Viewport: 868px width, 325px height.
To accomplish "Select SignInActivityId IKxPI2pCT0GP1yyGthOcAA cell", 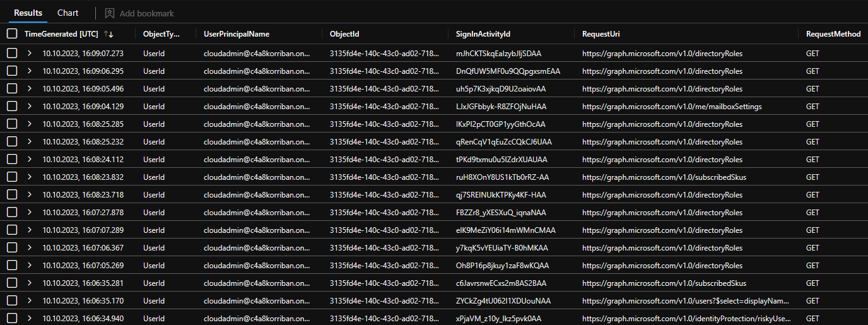I will [x=501, y=124].
